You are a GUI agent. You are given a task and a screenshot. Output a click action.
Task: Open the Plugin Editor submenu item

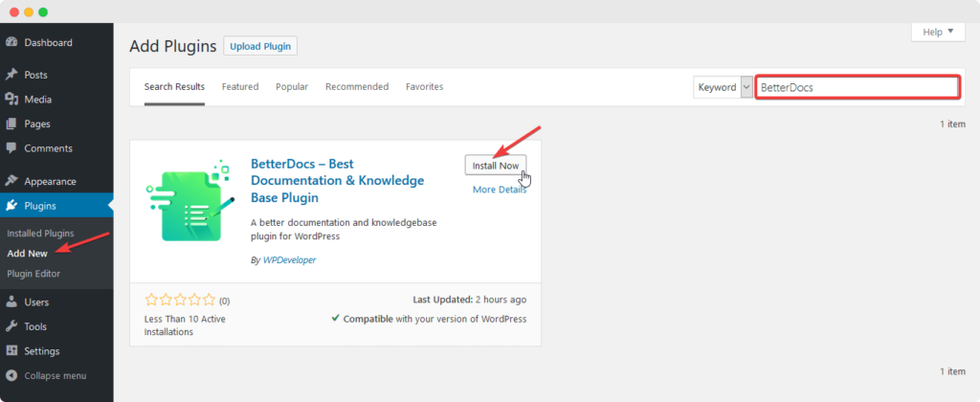[33, 273]
